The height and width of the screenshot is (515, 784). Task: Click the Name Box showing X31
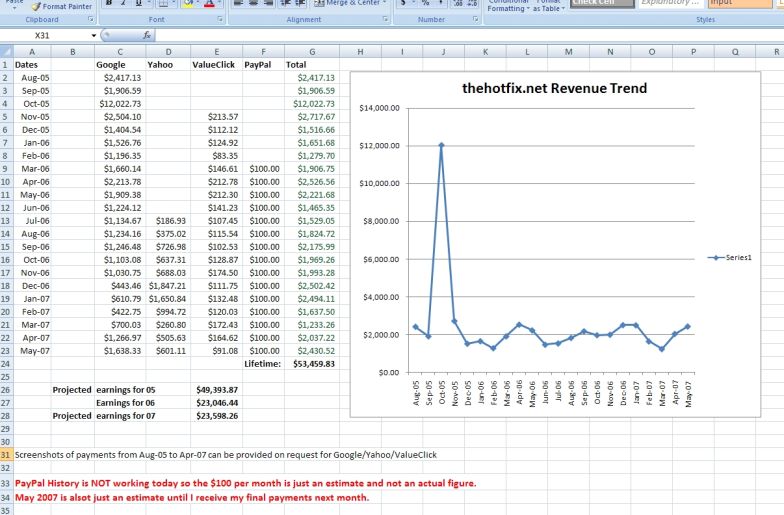[44, 36]
